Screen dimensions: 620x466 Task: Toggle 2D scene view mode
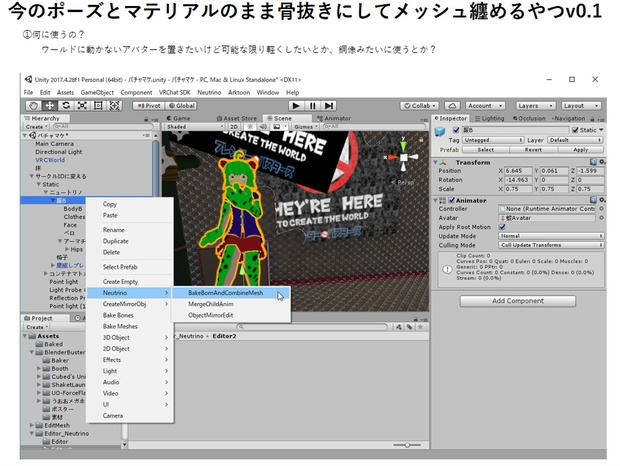pos(234,126)
